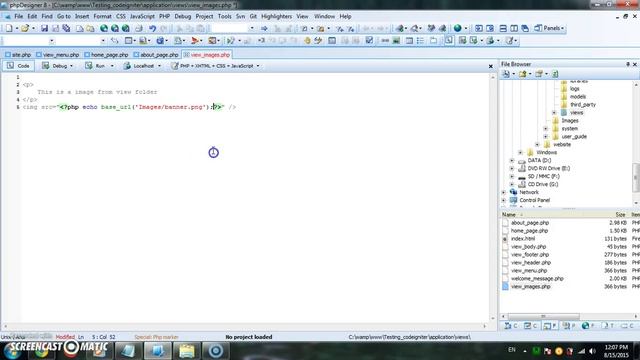
Task: Open the PHP menu
Action: 164,16
